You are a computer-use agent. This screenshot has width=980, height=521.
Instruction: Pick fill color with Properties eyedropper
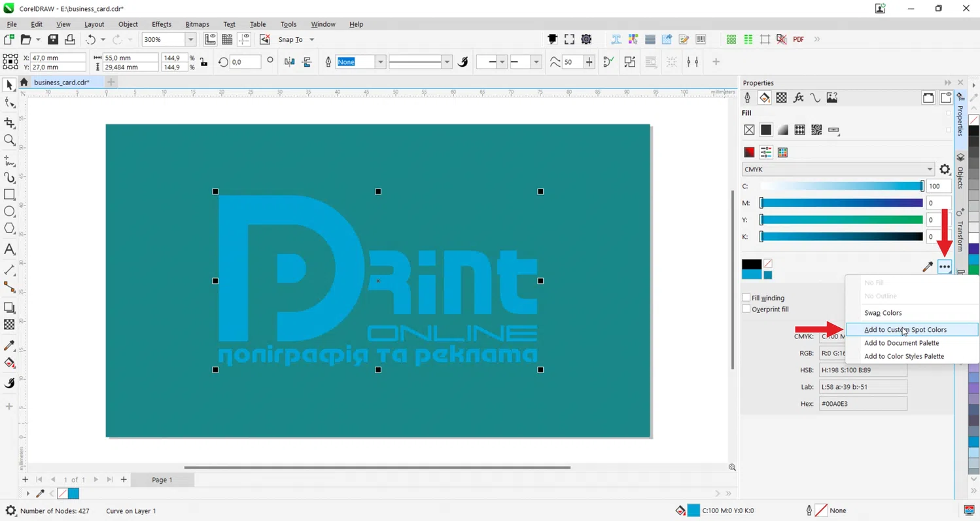[x=927, y=266]
